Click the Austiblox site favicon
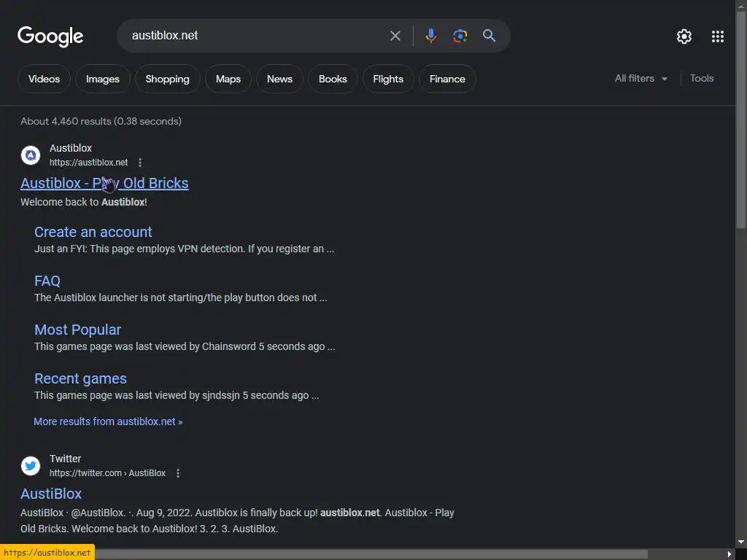747x560 pixels. pyautogui.click(x=31, y=155)
